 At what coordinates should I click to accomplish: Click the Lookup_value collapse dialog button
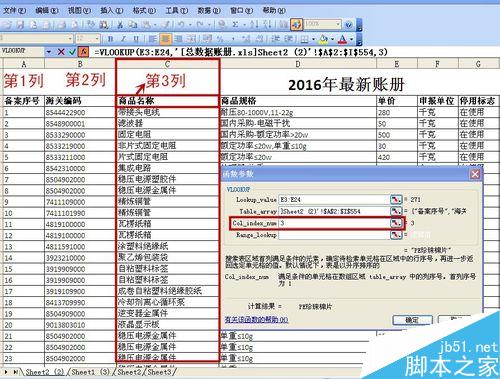coord(396,200)
